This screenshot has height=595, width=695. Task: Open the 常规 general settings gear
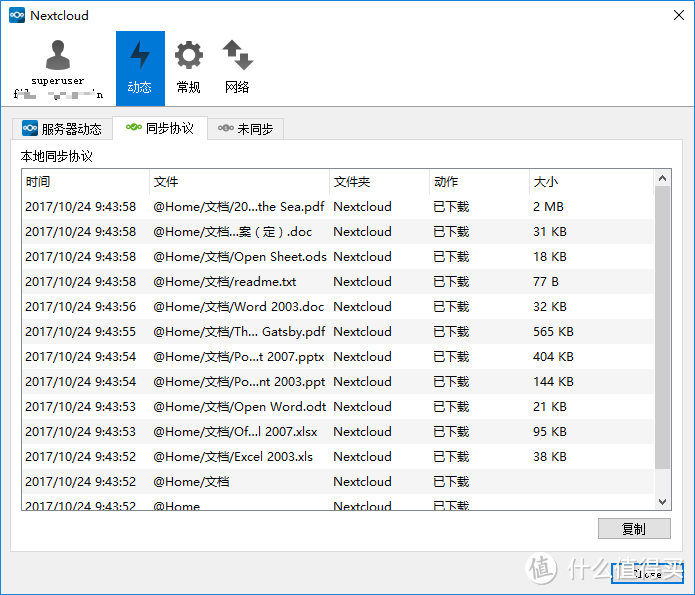(189, 69)
